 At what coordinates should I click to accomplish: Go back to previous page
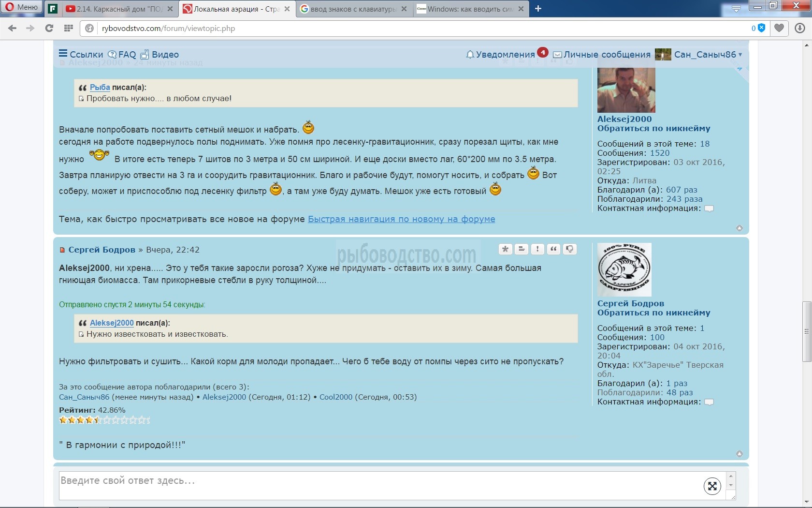coord(13,29)
